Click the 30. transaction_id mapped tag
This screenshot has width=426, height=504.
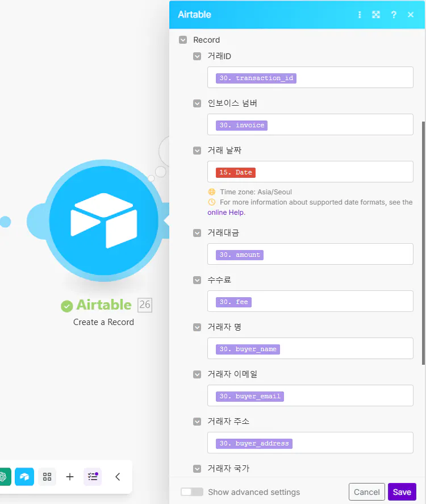(x=256, y=78)
